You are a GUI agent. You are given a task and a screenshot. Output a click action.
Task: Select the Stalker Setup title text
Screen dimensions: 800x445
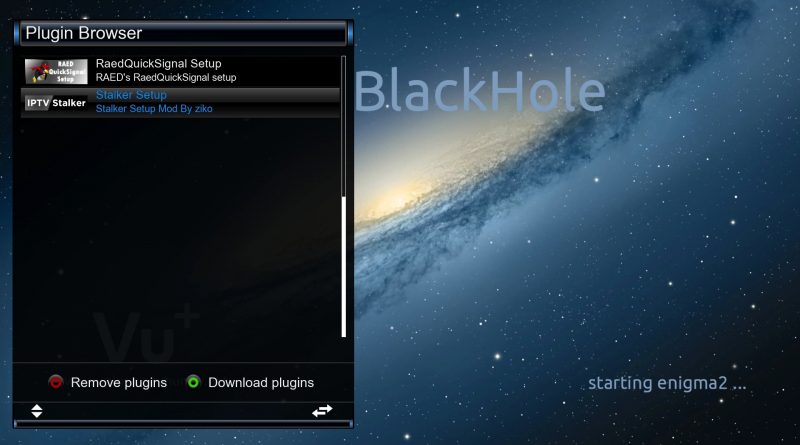point(131,95)
